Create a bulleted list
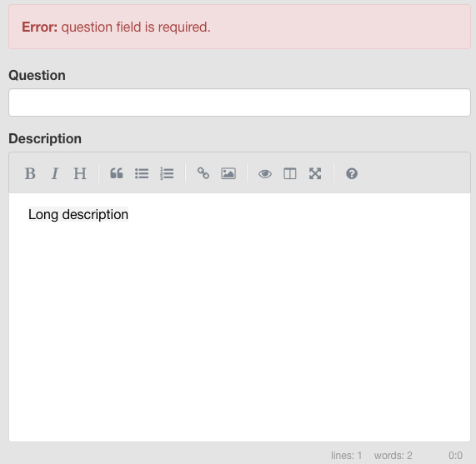The image size is (476, 464). tap(142, 174)
